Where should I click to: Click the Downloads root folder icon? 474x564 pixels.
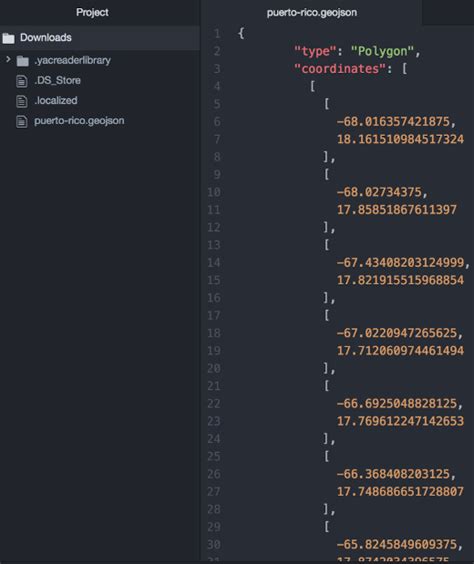[x=8, y=38]
